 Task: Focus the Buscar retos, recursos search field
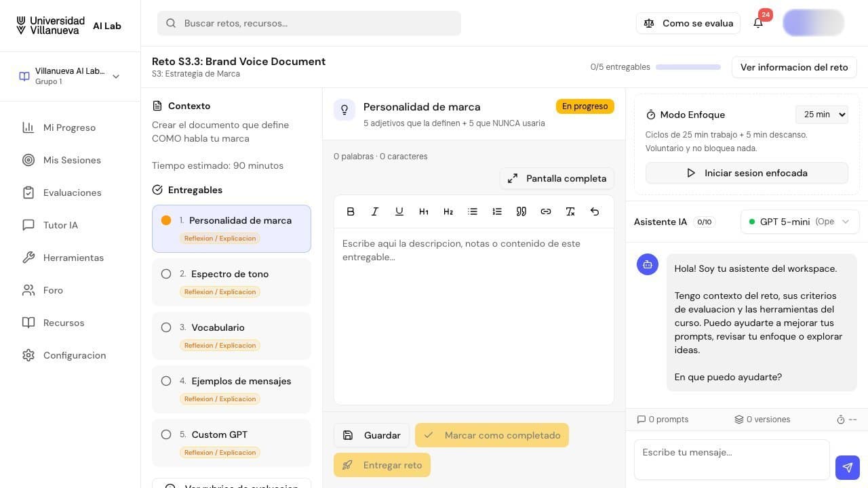tap(309, 23)
